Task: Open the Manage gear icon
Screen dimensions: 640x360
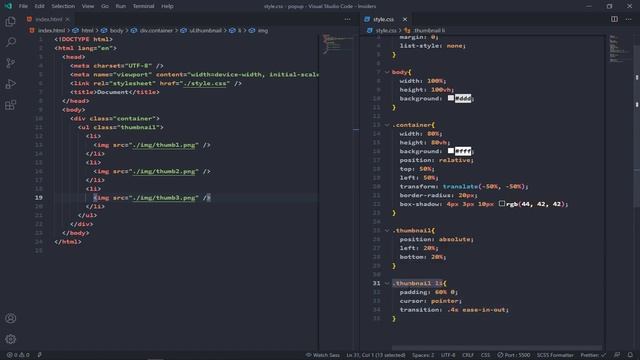Action: pos(11,339)
